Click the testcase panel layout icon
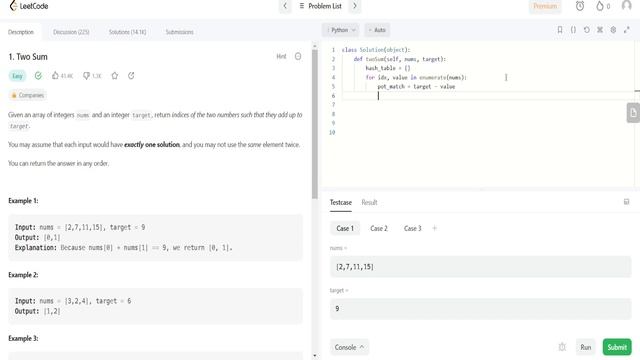The width and height of the screenshot is (640, 360). (x=626, y=202)
